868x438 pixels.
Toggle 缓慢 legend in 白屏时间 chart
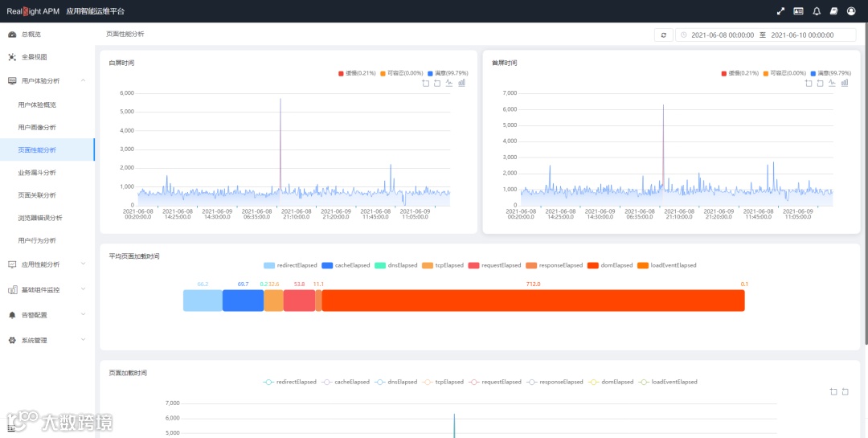(x=357, y=73)
